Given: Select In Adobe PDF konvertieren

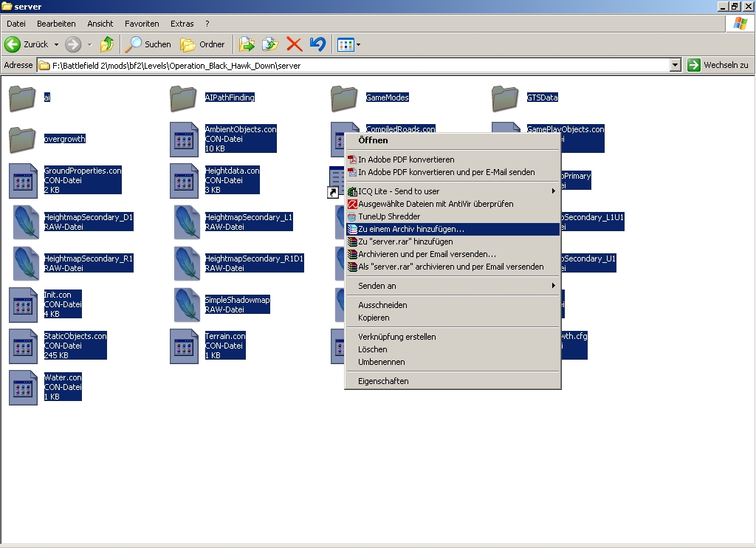Looking at the screenshot, I should click(453, 160).
